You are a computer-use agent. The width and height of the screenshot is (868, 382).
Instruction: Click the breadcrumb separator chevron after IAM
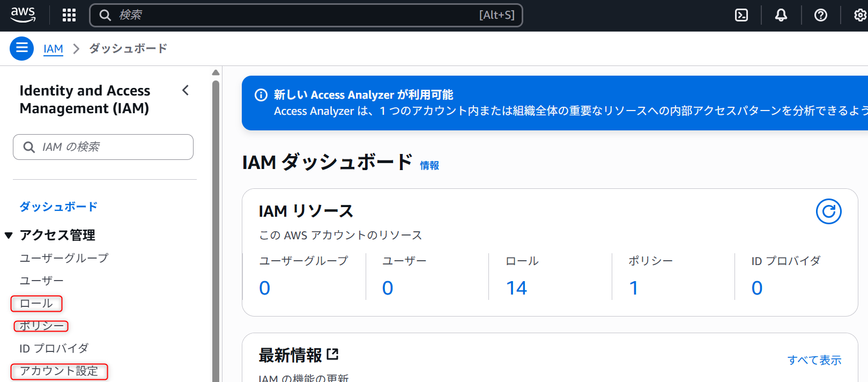(x=76, y=49)
